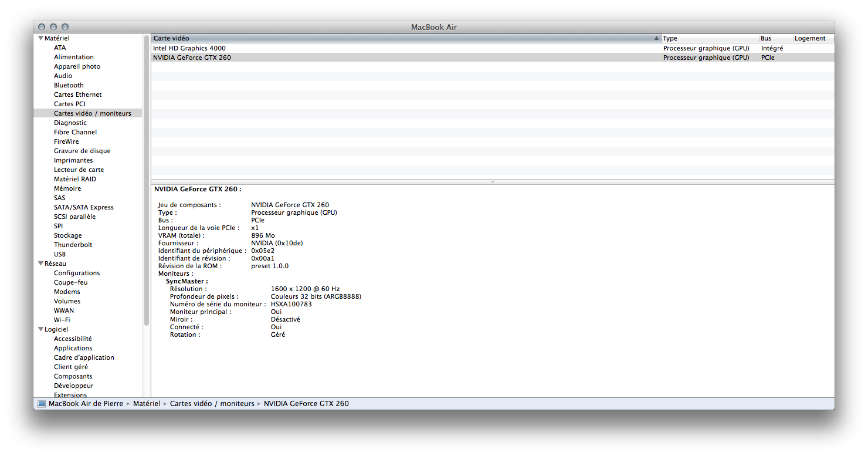
Task: Click the split pane divider handle
Action: tap(493, 182)
